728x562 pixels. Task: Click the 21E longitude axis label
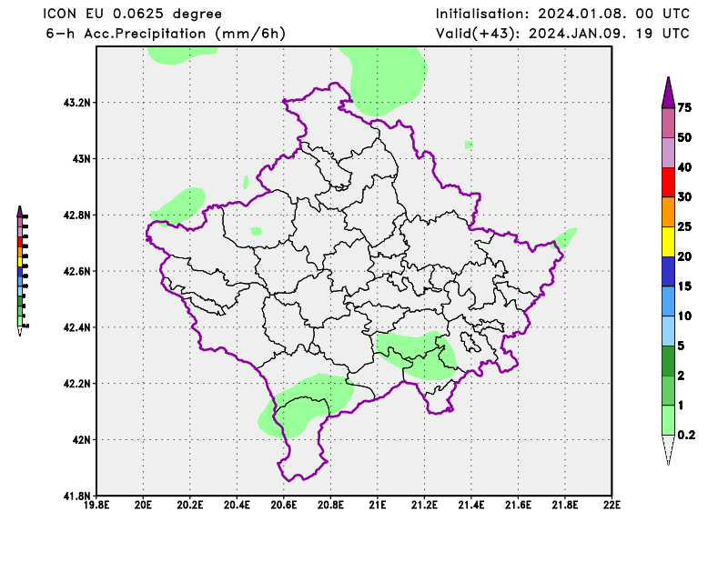coord(378,505)
